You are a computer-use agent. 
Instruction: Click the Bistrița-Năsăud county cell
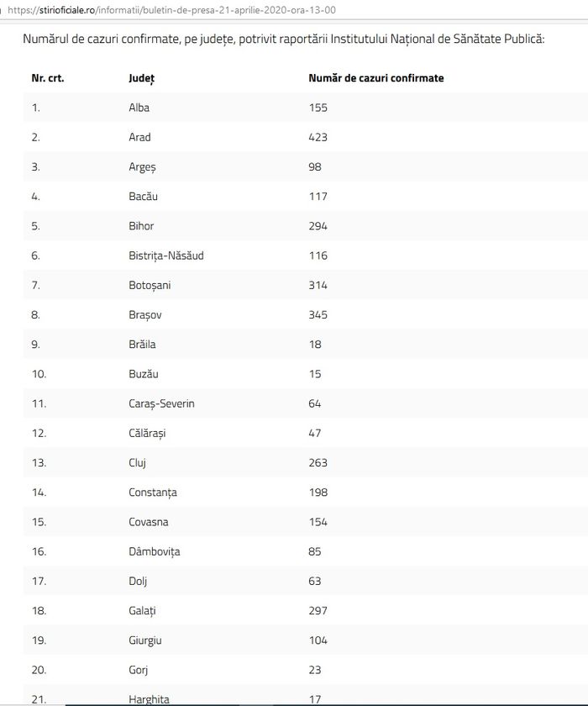pos(166,256)
